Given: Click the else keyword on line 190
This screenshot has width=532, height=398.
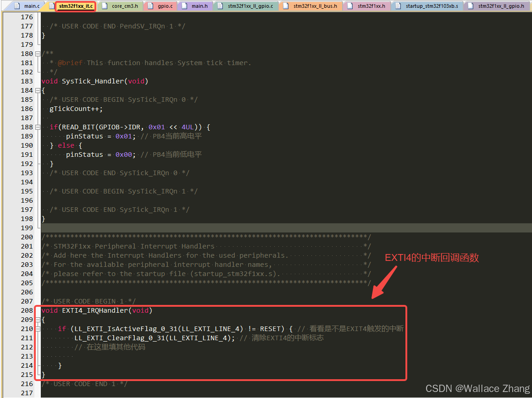Looking at the screenshot, I should (x=66, y=145).
